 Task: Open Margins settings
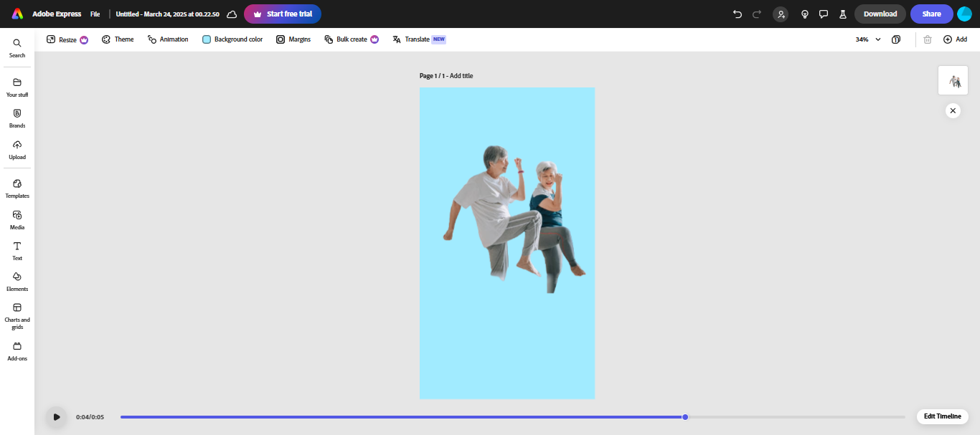[293, 39]
